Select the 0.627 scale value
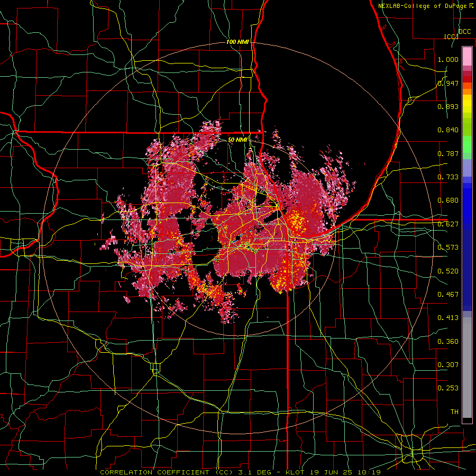476x476 pixels. (x=448, y=224)
